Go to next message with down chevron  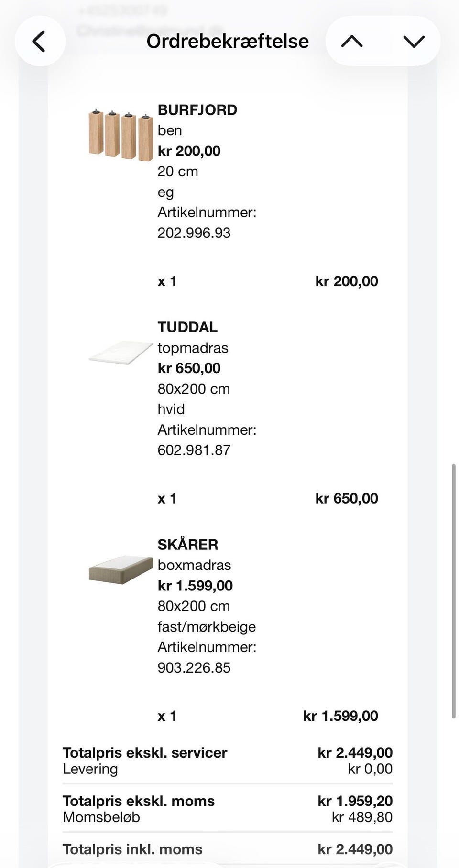click(414, 42)
